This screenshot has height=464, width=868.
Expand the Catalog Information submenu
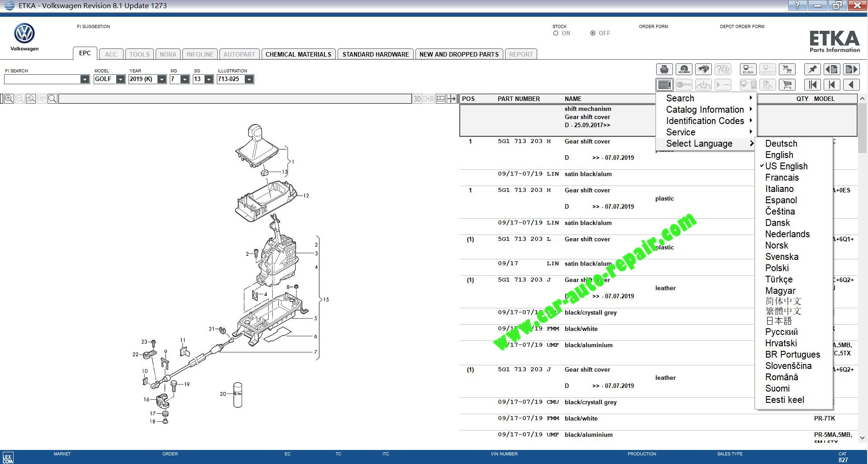[x=705, y=110]
